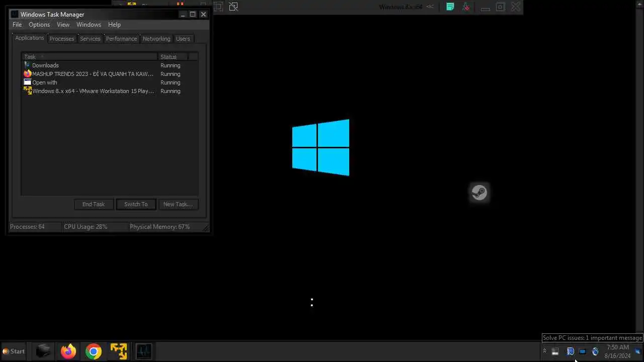Click the VMware Unity mode icon
The image size is (644, 362).
pos(233,7)
